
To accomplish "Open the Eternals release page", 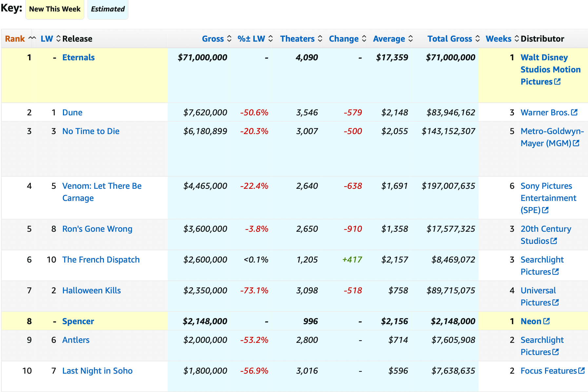I will click(x=78, y=57).
